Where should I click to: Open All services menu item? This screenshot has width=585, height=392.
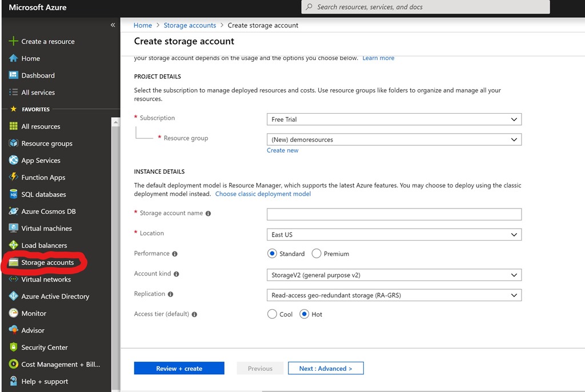click(x=38, y=92)
